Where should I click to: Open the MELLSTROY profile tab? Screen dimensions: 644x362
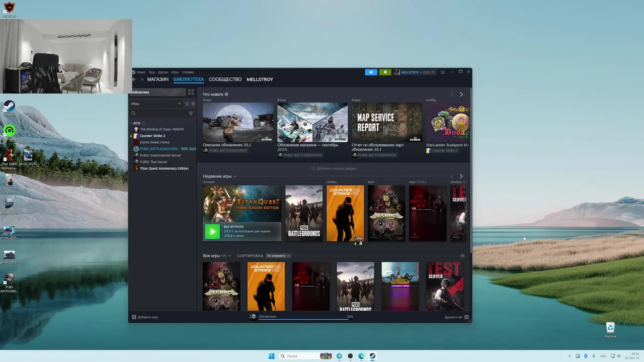coord(260,79)
